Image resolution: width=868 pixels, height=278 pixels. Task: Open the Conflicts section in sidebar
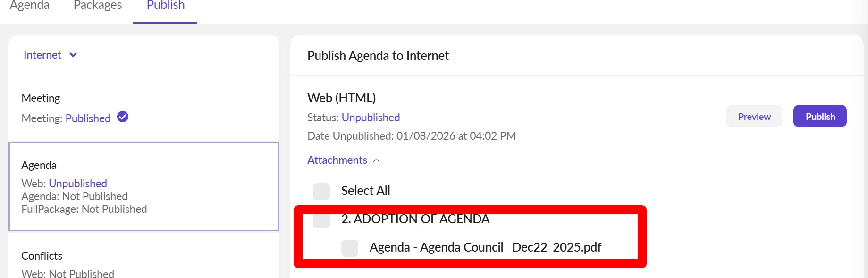[42, 256]
